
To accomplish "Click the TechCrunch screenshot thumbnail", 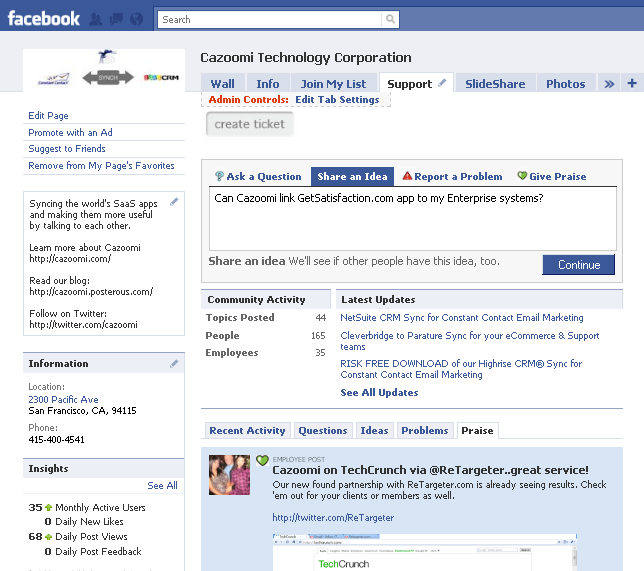I will [x=425, y=552].
